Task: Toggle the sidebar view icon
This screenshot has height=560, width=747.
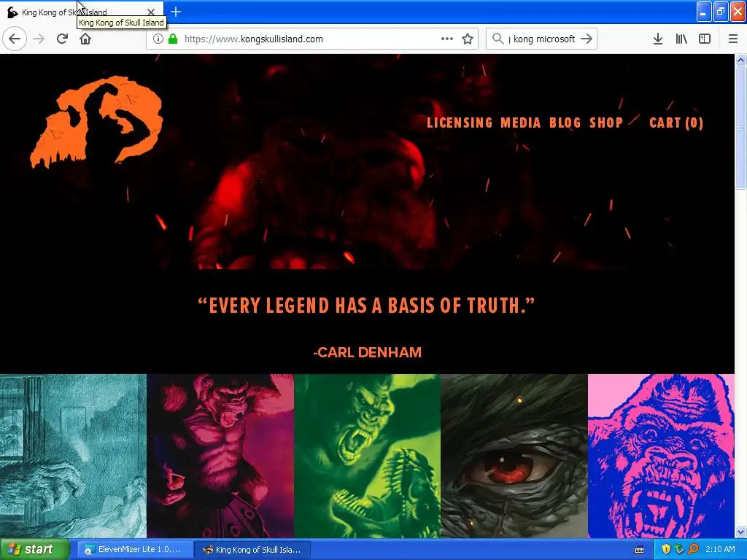Action: 705,39
